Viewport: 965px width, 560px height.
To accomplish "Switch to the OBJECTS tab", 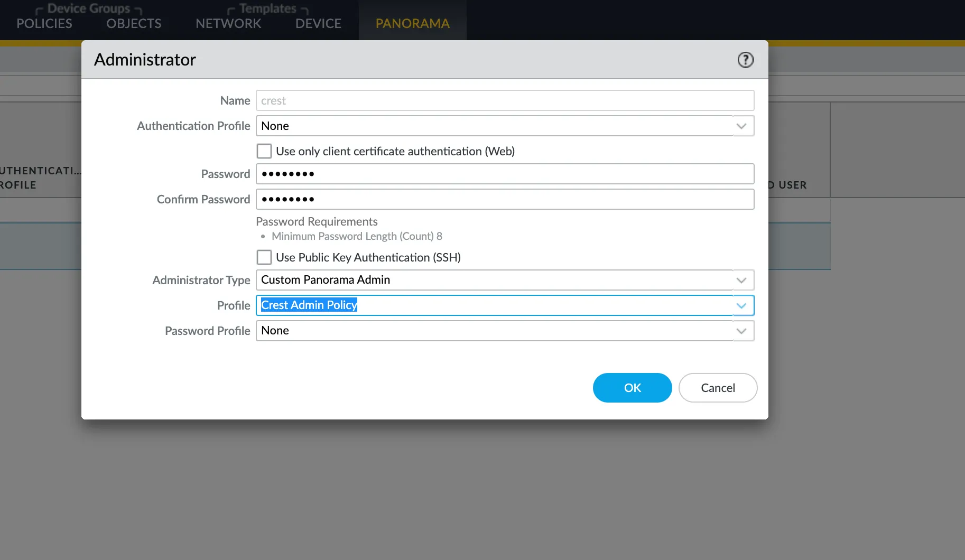I will (x=134, y=23).
